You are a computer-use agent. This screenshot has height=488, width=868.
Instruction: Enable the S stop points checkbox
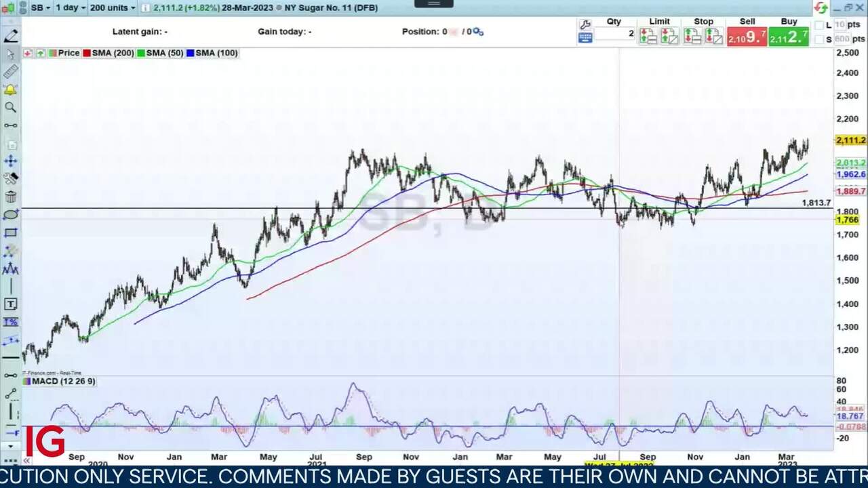point(819,39)
